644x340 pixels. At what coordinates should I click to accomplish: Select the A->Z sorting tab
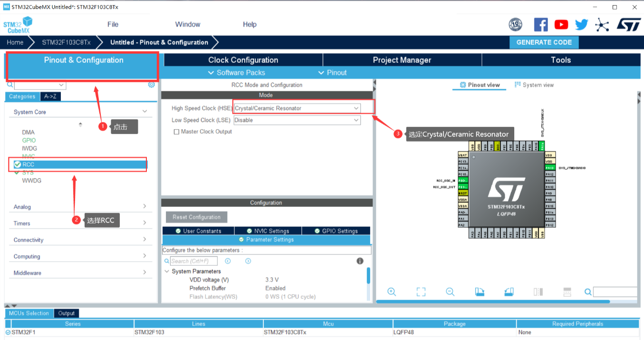coord(50,97)
